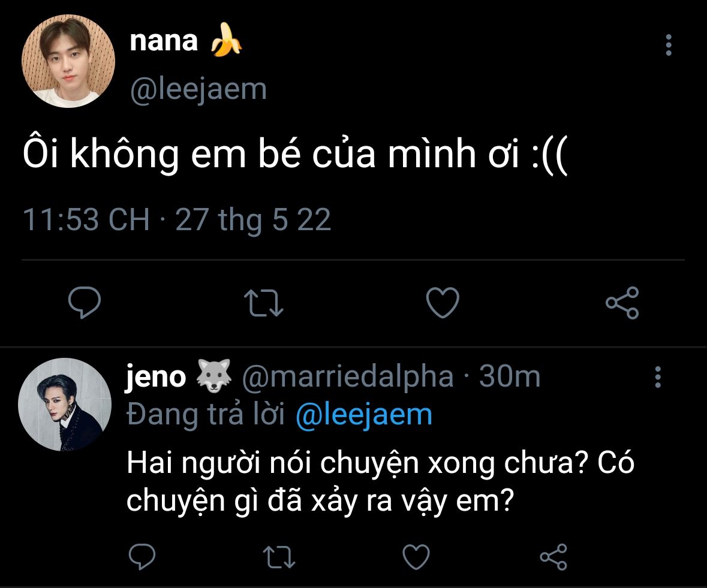Retweet jeno's reply
707x588 pixels.
[x=279, y=557]
